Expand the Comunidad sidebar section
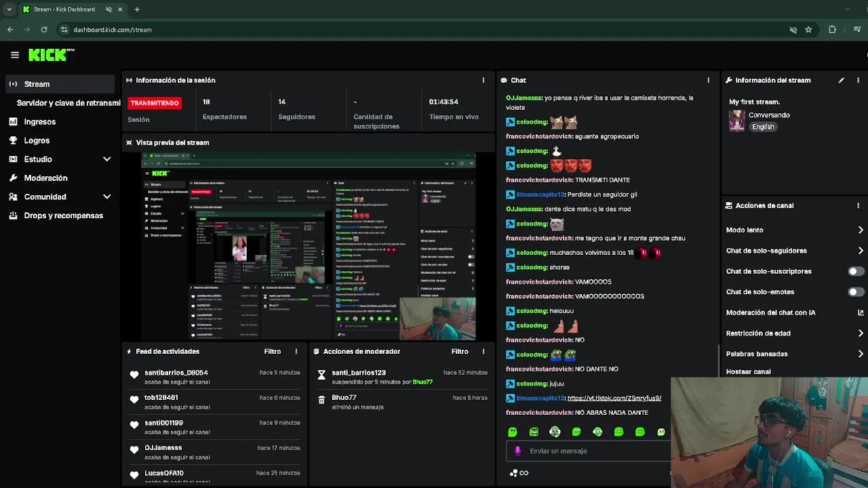The image size is (868, 488). [106, 197]
